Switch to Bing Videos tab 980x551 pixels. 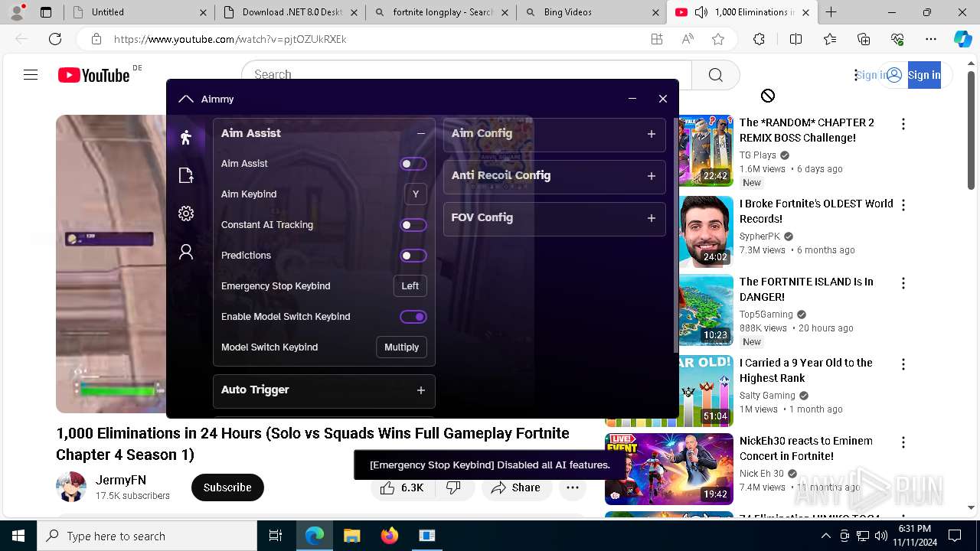tap(591, 12)
